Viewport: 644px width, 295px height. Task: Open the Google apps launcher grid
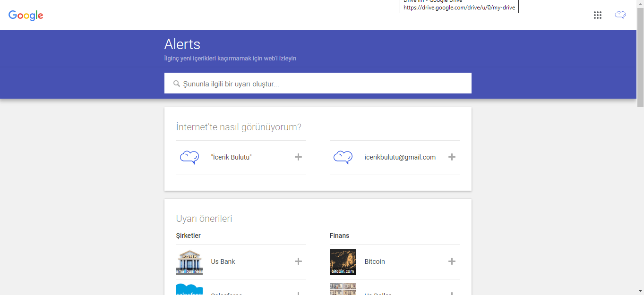point(597,15)
